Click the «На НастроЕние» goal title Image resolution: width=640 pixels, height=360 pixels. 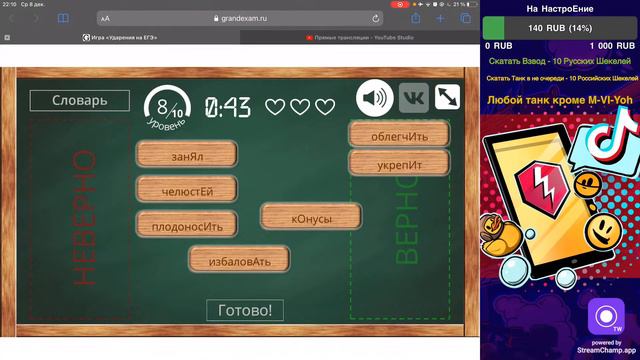tap(560, 9)
